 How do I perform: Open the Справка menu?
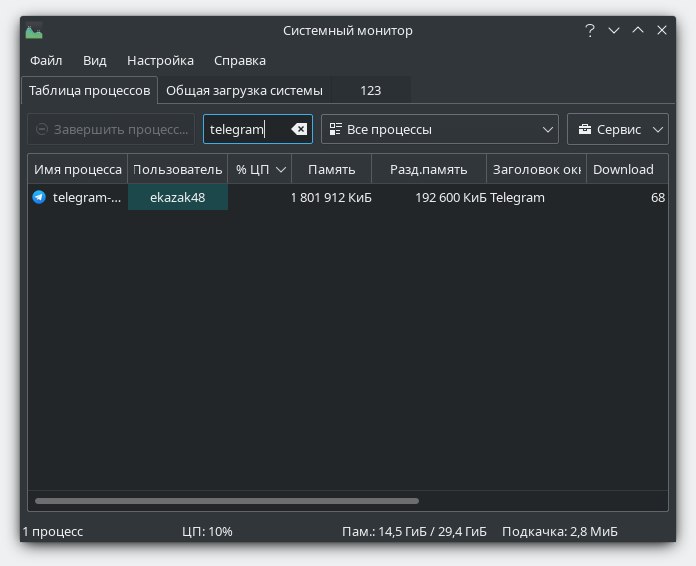(240, 60)
